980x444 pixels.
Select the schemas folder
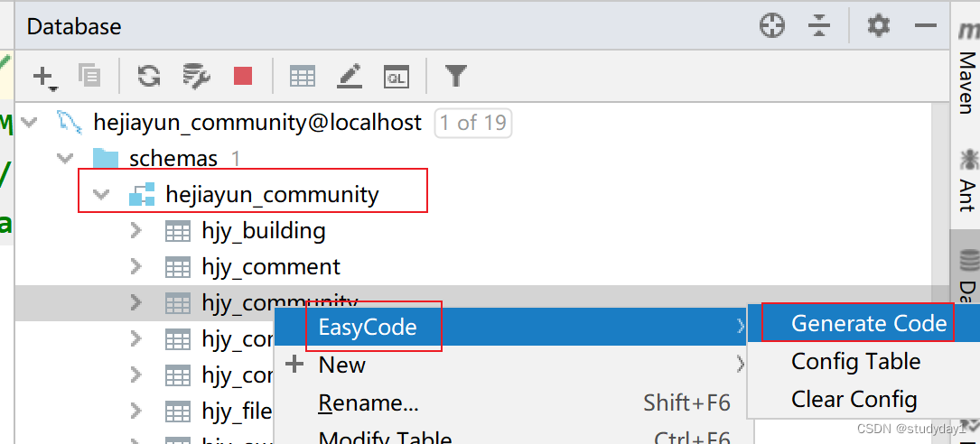coord(173,159)
